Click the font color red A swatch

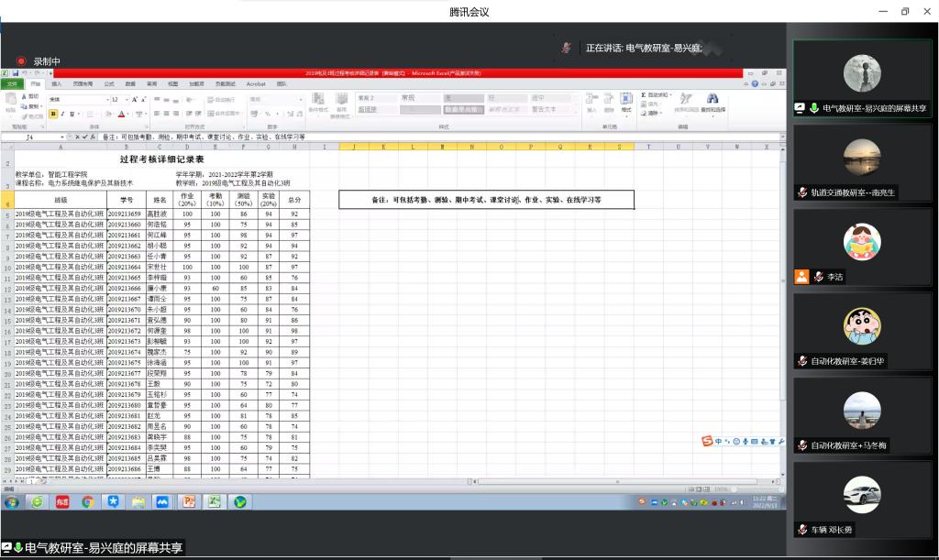(x=119, y=114)
